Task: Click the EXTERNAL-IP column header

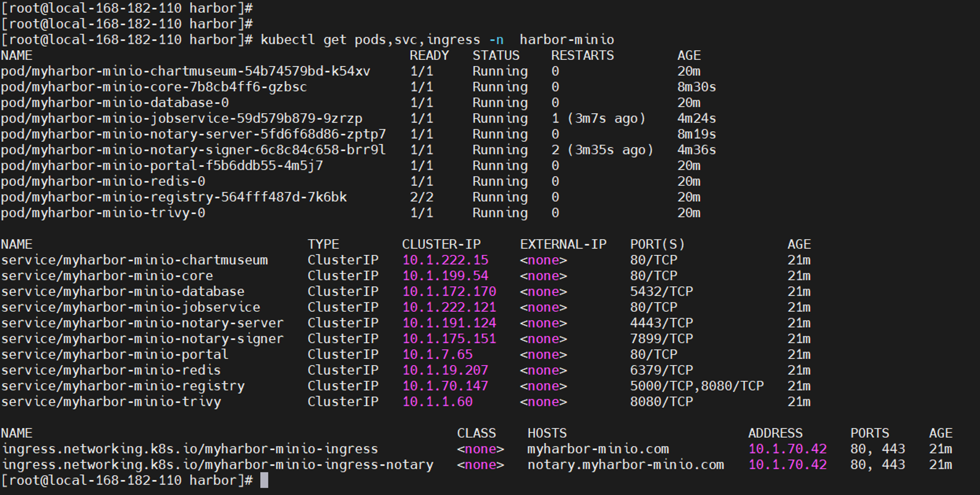Action: (x=563, y=244)
